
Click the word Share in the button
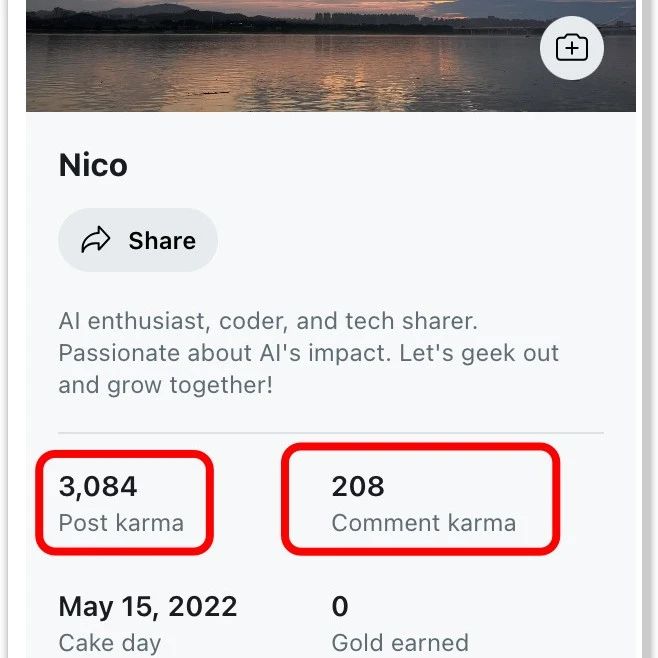(162, 240)
